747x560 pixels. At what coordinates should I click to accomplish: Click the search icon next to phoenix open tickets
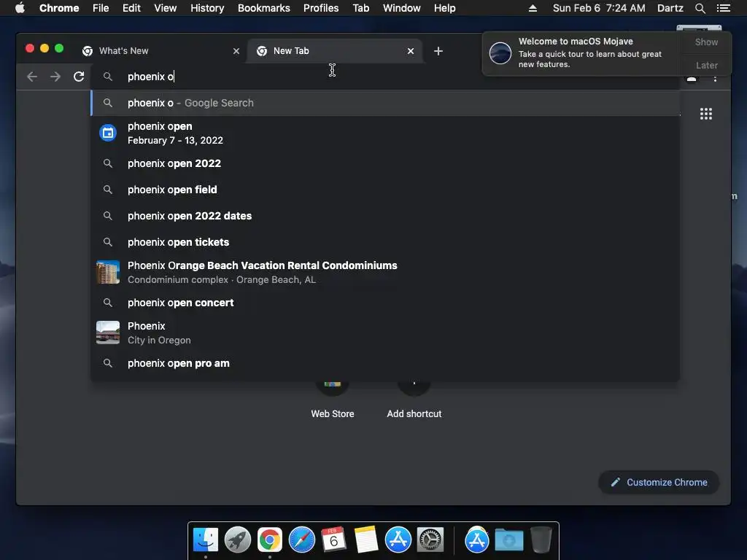point(108,242)
